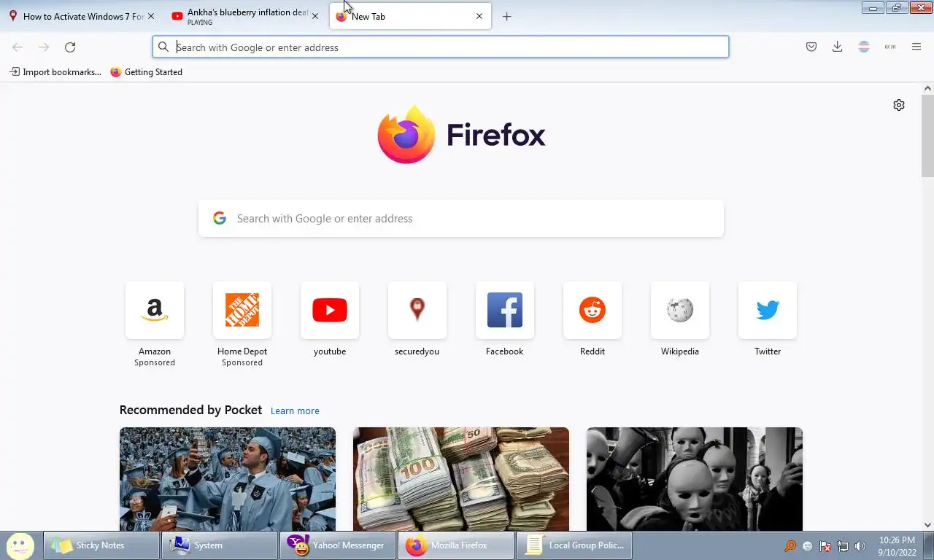934x560 pixels.
Task: Click the Windows Start button
Action: pos(20,545)
